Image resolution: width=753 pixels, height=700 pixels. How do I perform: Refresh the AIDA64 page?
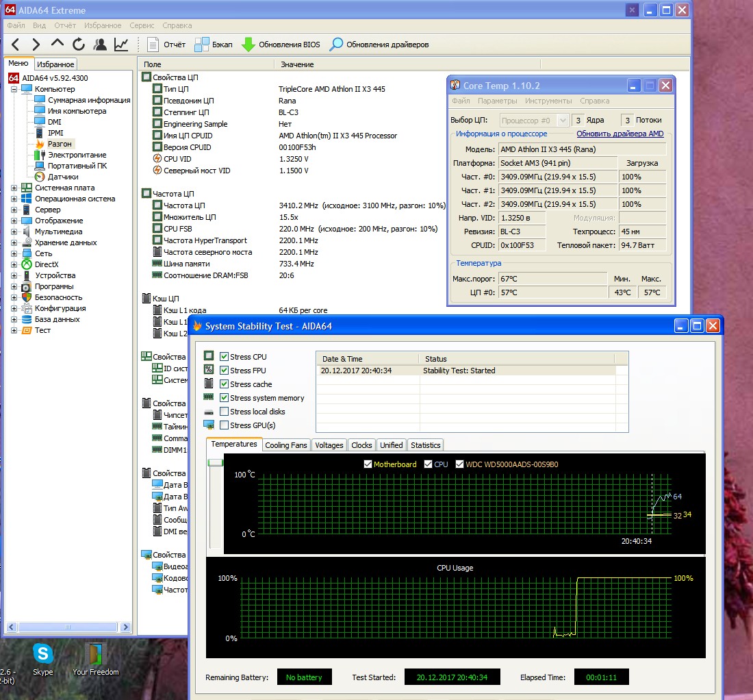tap(78, 45)
